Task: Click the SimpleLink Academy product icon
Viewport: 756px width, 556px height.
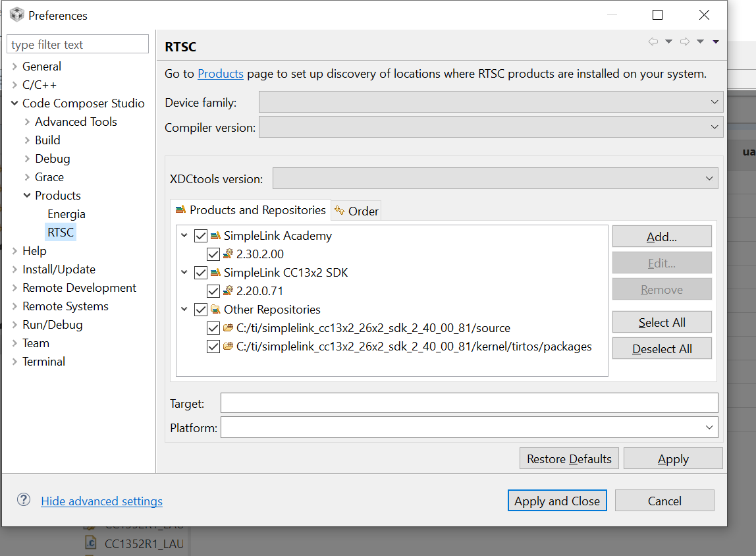Action: pyautogui.click(x=215, y=236)
